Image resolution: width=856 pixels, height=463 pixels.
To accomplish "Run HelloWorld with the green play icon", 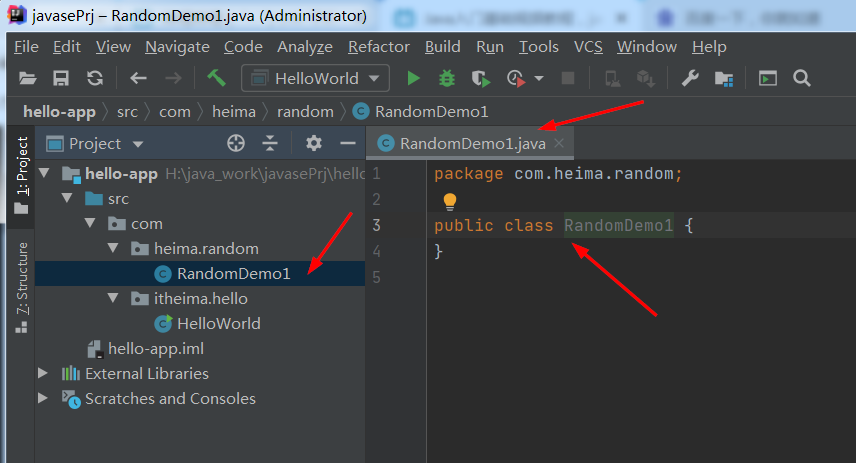I will pos(413,78).
